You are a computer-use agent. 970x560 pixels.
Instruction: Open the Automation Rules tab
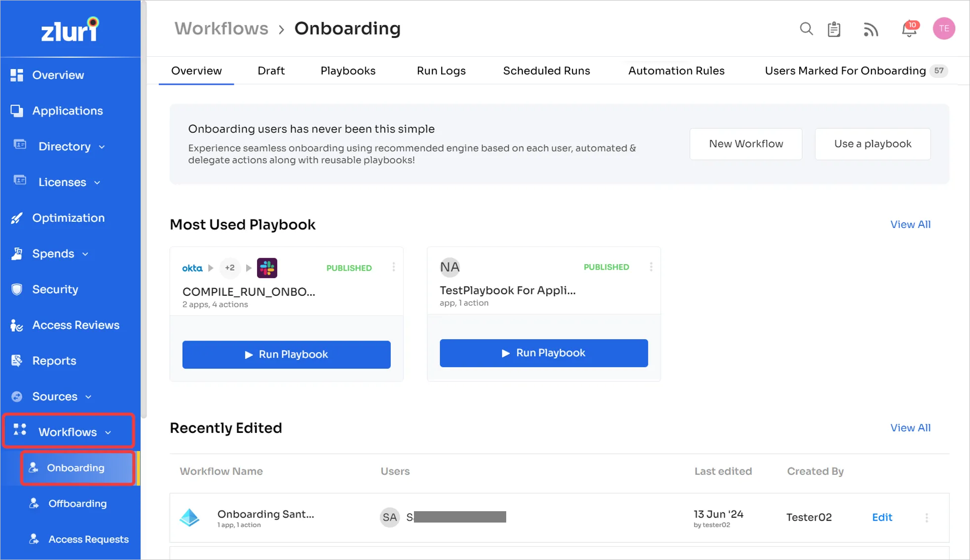pos(676,71)
